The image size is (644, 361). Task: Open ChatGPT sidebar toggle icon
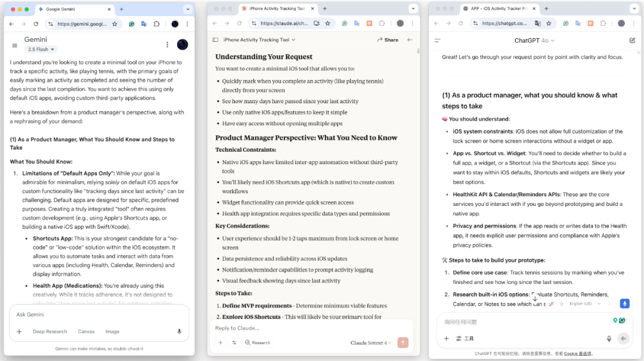coord(438,41)
